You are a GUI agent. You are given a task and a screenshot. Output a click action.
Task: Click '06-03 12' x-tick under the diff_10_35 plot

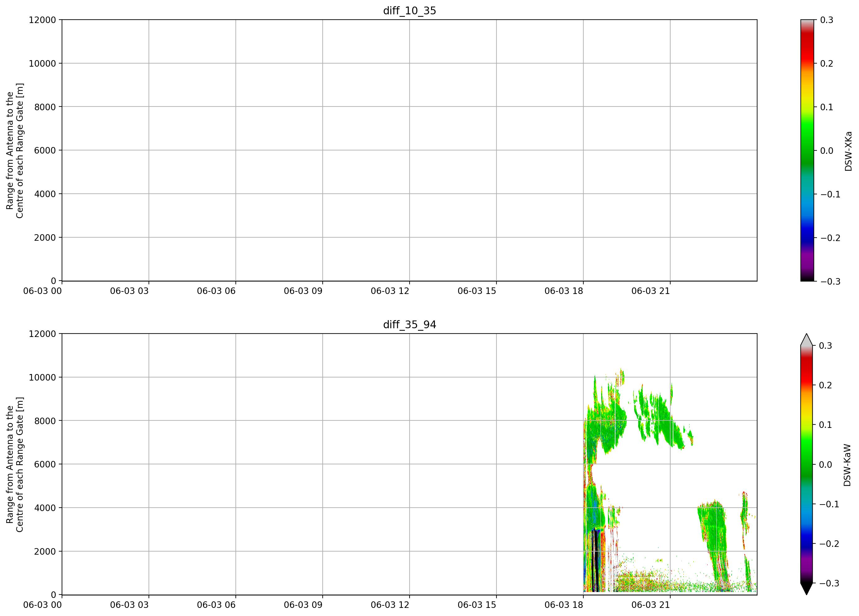pyautogui.click(x=390, y=291)
